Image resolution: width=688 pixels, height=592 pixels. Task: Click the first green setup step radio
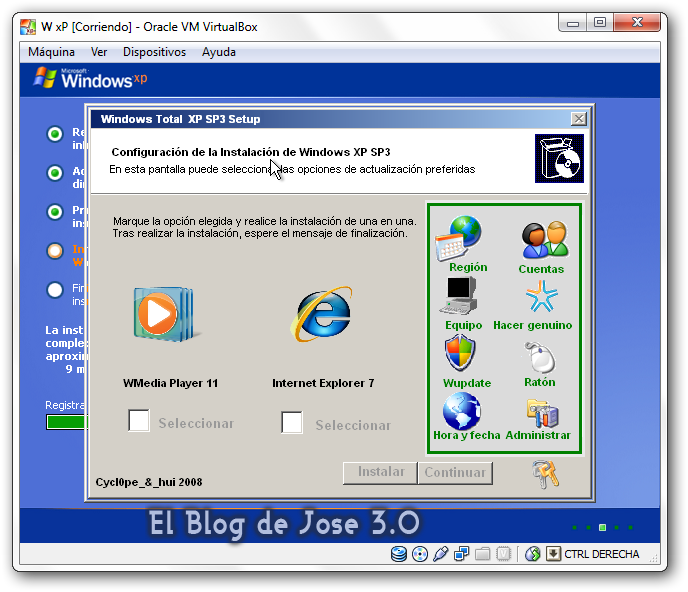pos(55,134)
